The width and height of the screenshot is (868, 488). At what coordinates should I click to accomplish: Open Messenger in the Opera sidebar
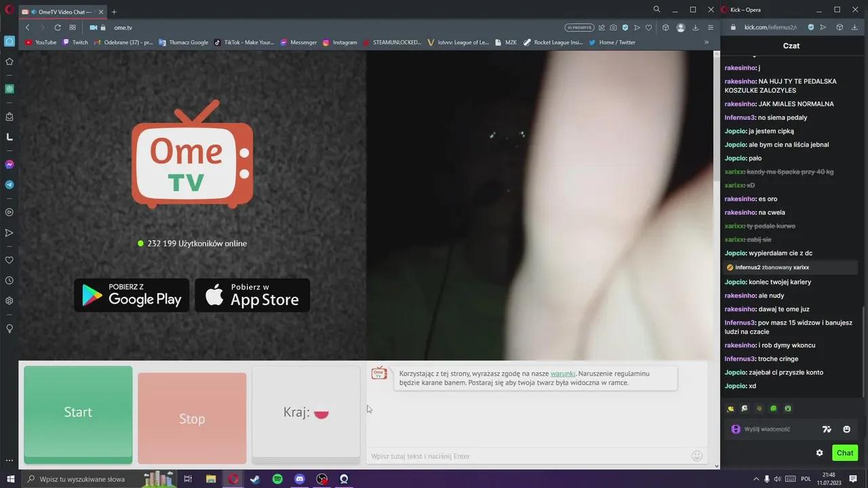coord(9,165)
